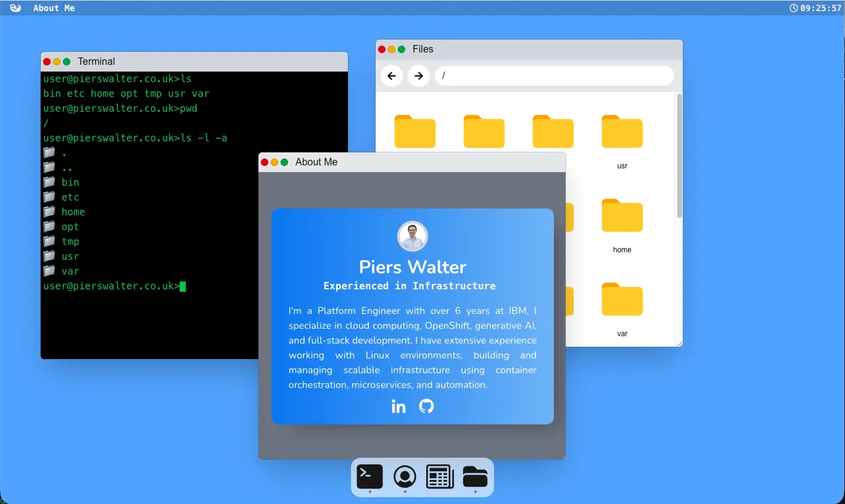Click the Files window scrollbar
This screenshot has width=845, height=504.
[x=678, y=154]
